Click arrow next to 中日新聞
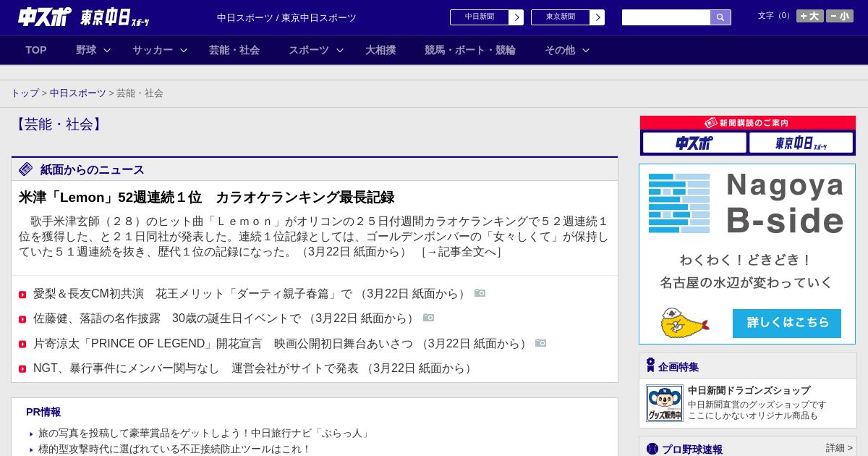Viewport: 868px width, 456px height. coord(516,17)
